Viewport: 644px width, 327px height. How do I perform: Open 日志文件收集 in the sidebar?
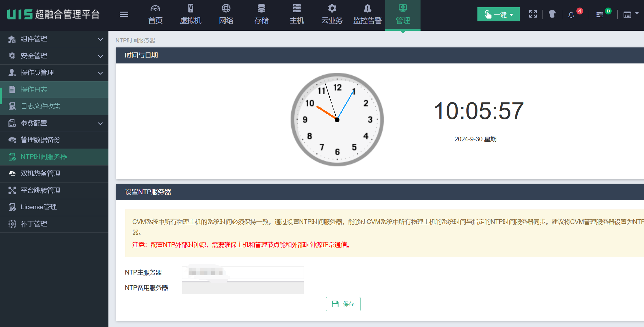[x=54, y=106]
